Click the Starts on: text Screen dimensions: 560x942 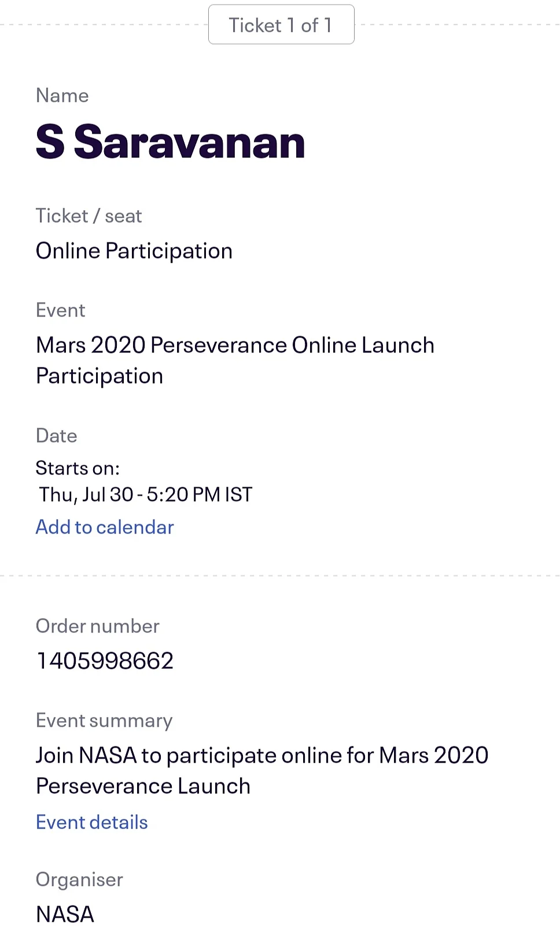(x=78, y=468)
